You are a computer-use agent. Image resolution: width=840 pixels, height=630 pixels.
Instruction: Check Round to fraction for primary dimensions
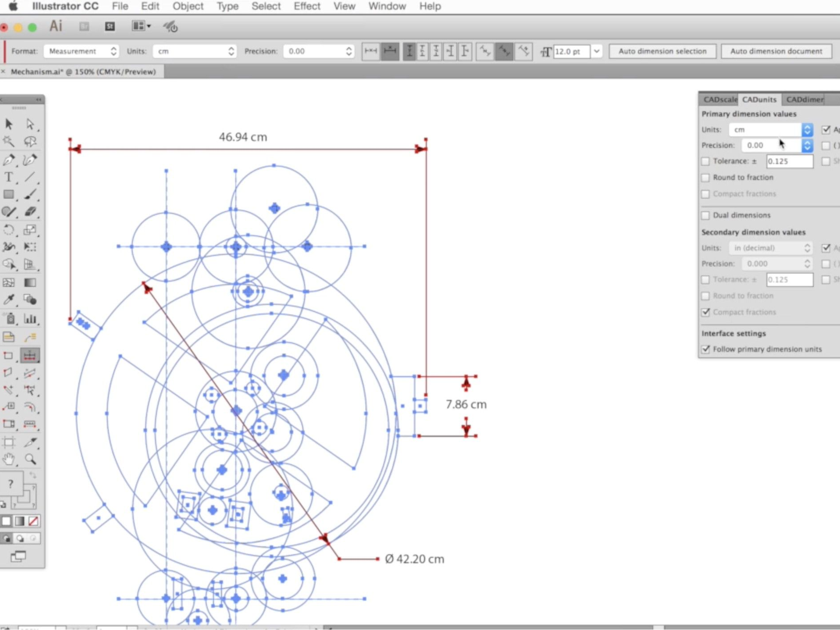point(706,177)
